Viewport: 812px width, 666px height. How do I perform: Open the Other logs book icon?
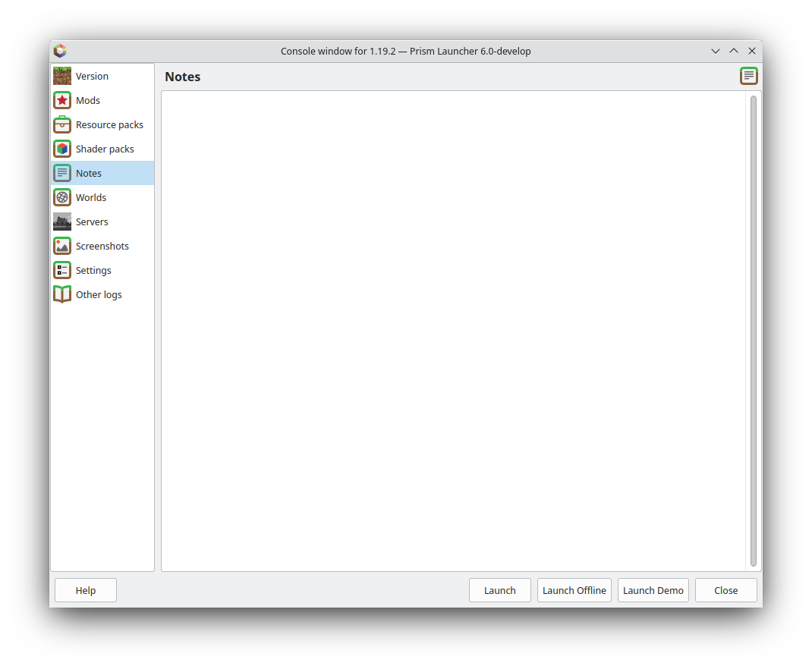coord(61,294)
